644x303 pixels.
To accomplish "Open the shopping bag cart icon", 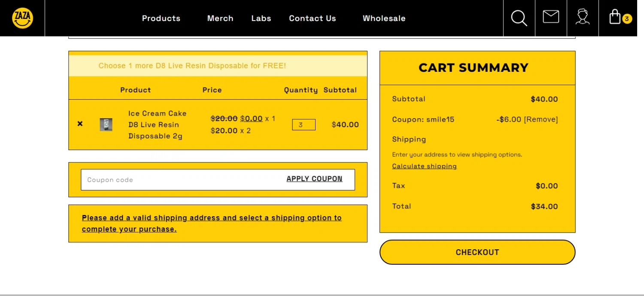I will [615, 17].
